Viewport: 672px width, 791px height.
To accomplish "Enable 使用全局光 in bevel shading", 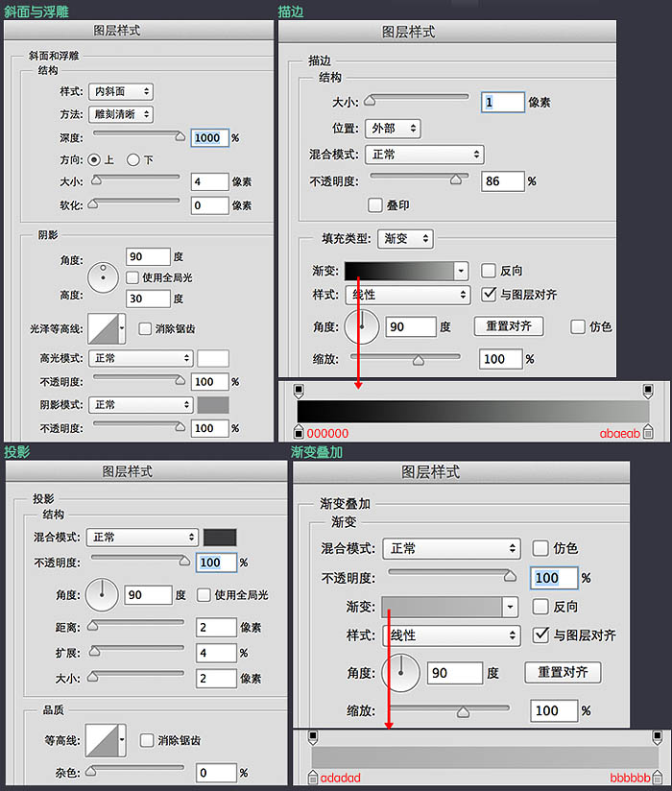I will point(132,277).
